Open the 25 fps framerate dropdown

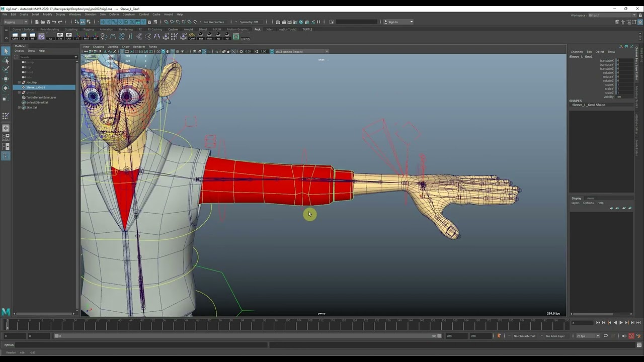588,336
